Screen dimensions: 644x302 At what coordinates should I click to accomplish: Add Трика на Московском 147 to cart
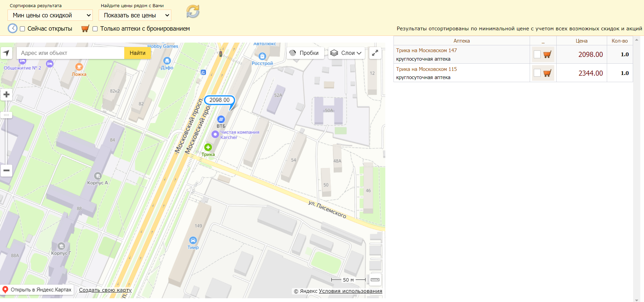click(547, 54)
